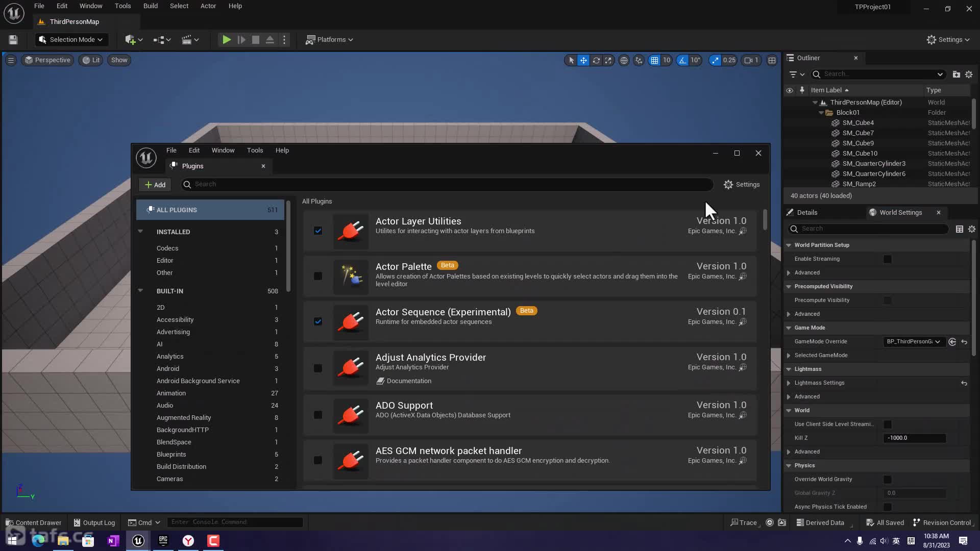This screenshot has height=551, width=980.
Task: Enable the Actor Palette plugin checkbox
Action: 318,277
